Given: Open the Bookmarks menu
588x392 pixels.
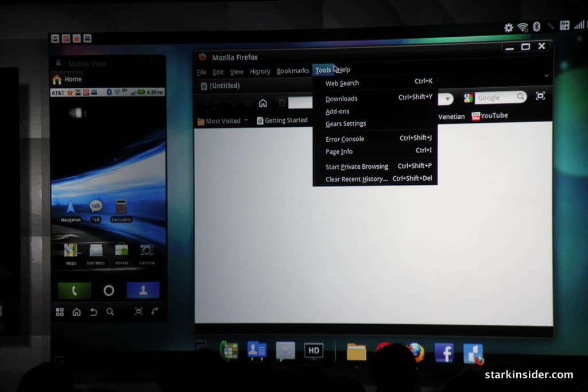Looking at the screenshot, I should 292,71.
